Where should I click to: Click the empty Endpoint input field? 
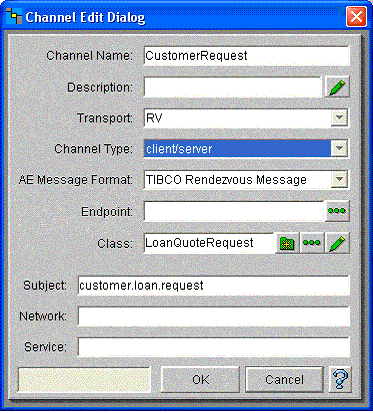[x=233, y=211]
